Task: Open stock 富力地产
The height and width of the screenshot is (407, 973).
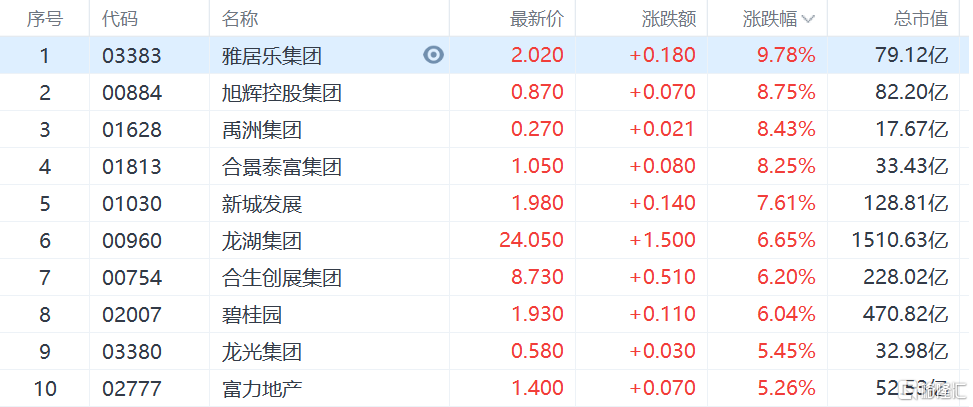Action: (261, 389)
